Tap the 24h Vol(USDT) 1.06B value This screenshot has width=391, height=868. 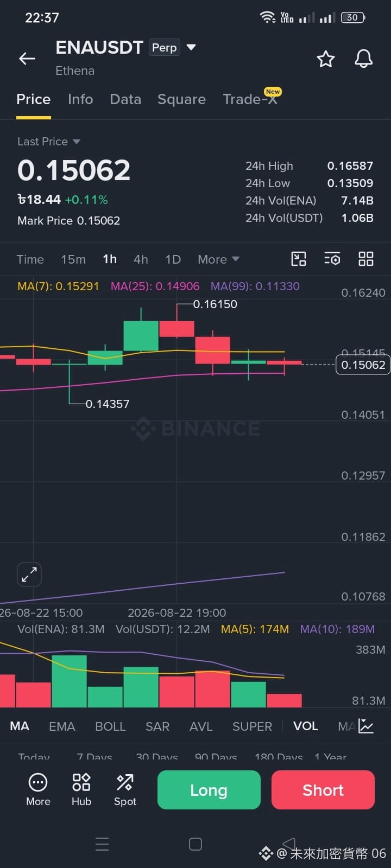pyautogui.click(x=357, y=218)
